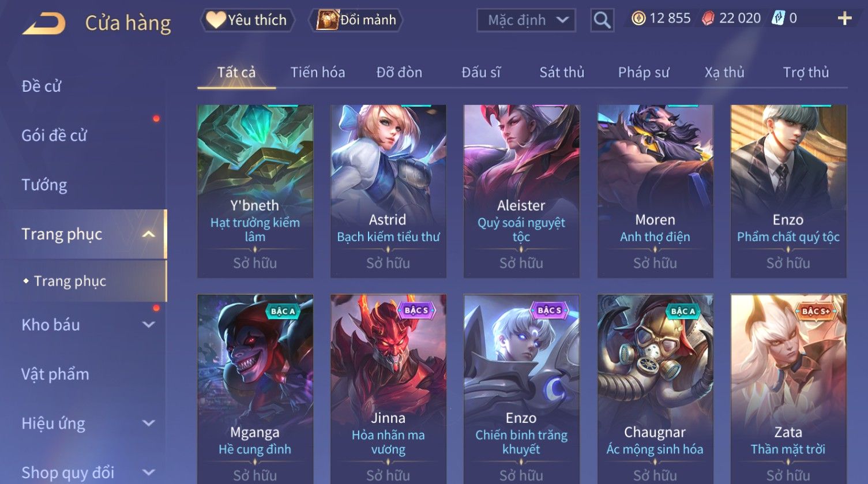Tap the chest icon for Đổi mảnh
This screenshot has height=484, width=868.
327,20
